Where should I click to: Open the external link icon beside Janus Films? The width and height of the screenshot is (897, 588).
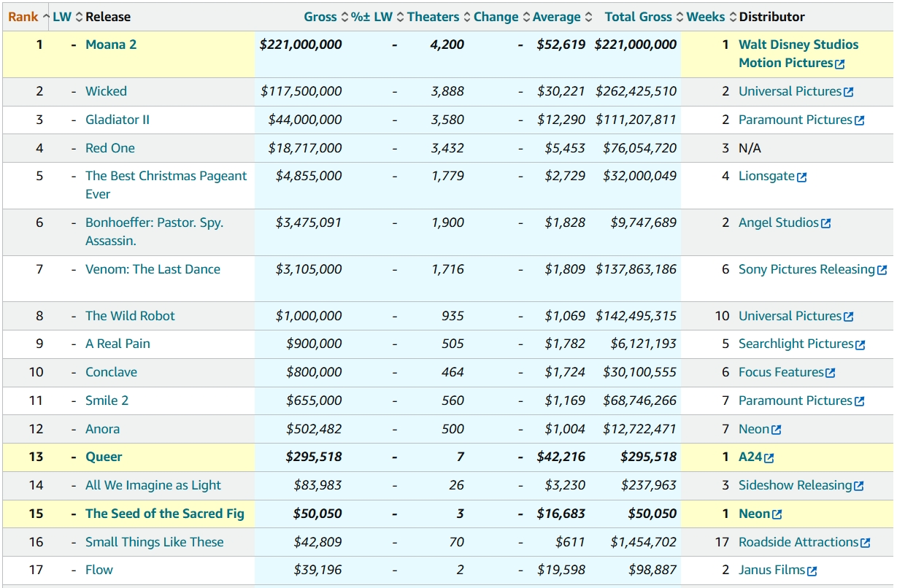coord(812,571)
